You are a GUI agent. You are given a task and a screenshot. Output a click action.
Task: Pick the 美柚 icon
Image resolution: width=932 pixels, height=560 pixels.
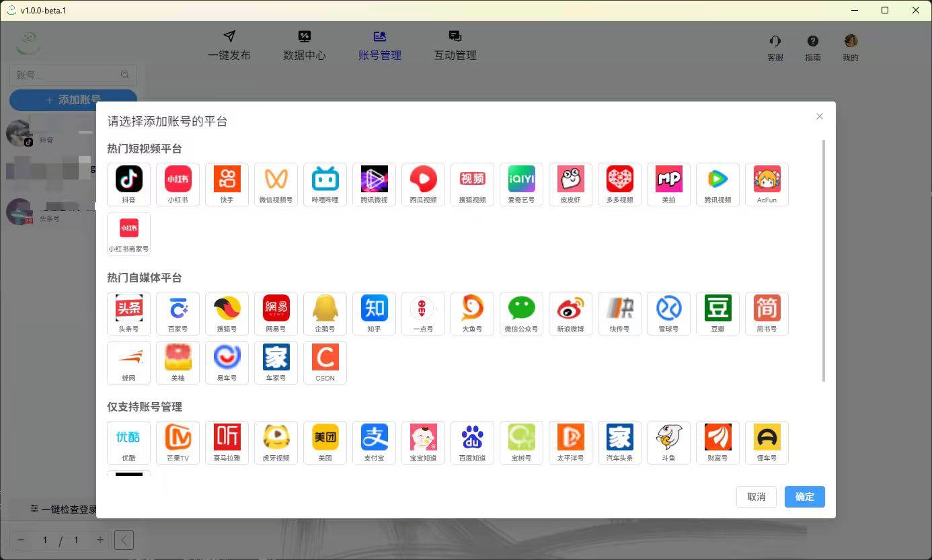[178, 362]
